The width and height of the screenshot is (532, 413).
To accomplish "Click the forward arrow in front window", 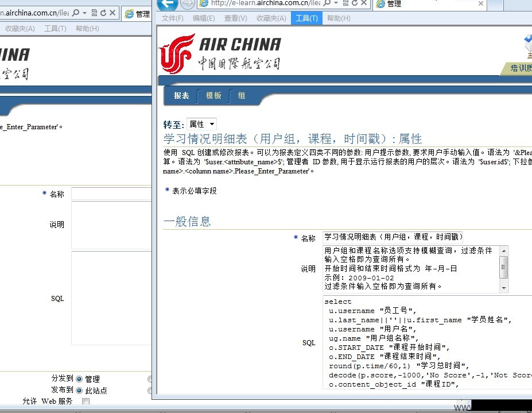I will pyautogui.click(x=188, y=4).
